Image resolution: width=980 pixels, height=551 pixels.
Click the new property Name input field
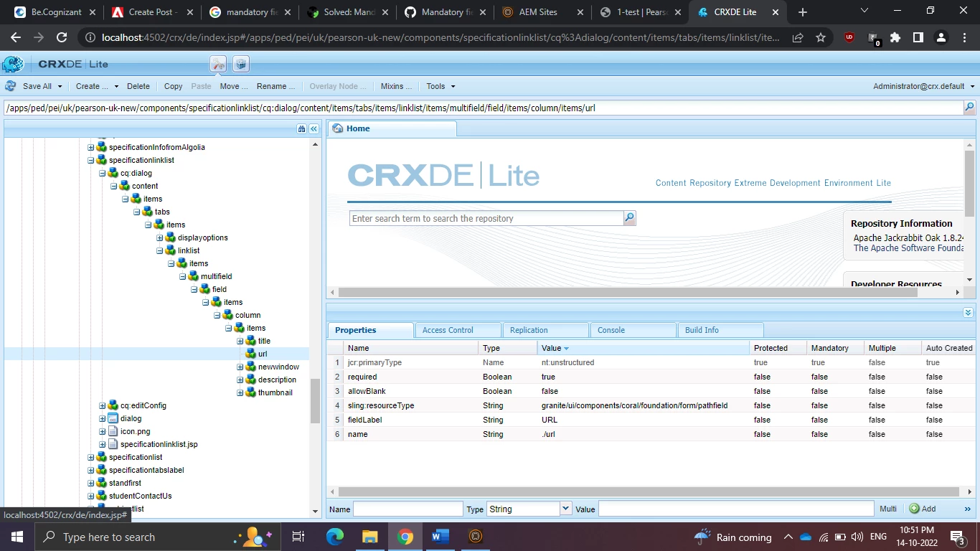pos(408,509)
